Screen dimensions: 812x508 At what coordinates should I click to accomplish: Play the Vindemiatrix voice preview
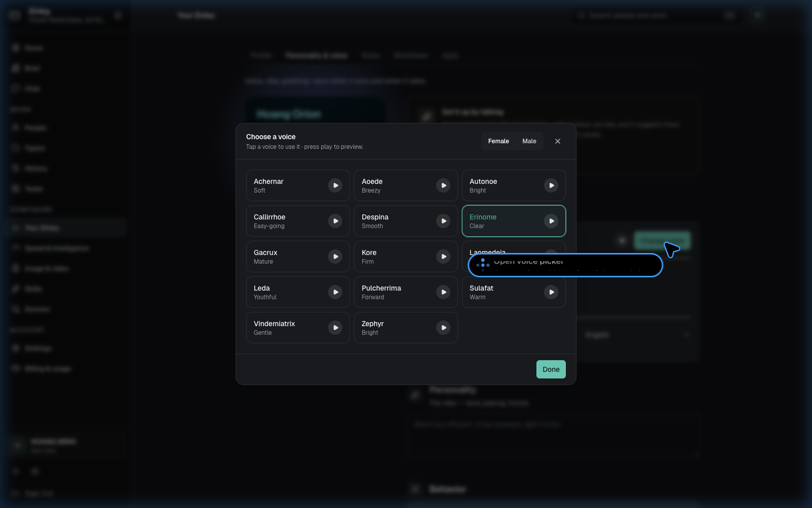coord(335,328)
